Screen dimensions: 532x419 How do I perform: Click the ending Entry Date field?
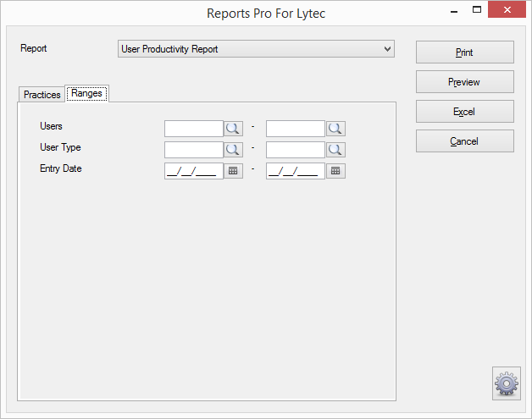296,171
